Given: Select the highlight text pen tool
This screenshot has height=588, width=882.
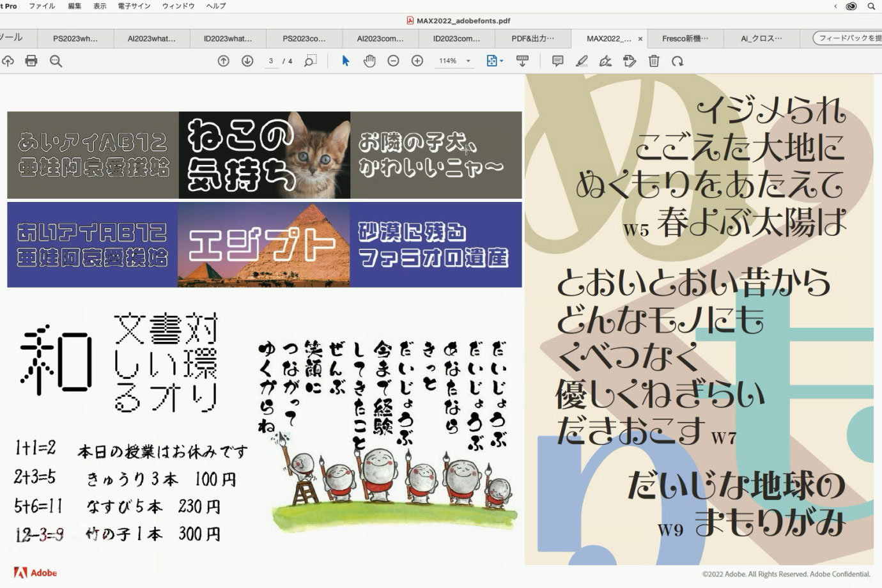Looking at the screenshot, I should click(582, 61).
